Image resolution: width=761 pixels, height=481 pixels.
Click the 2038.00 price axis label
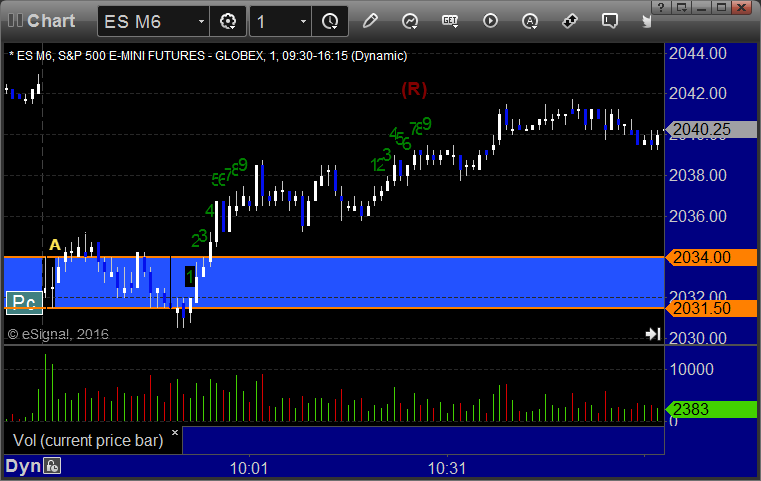(697, 175)
